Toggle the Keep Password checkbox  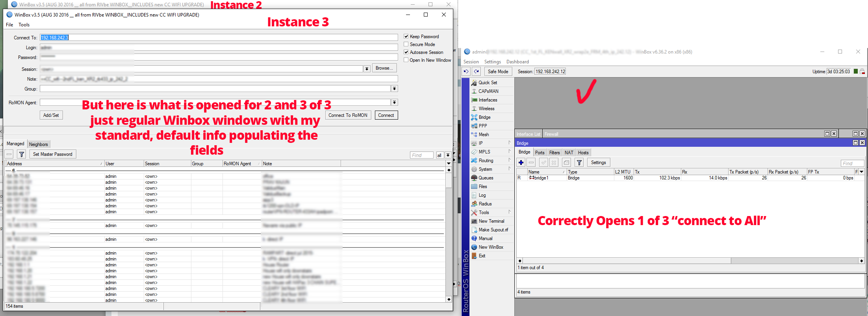[x=406, y=37]
